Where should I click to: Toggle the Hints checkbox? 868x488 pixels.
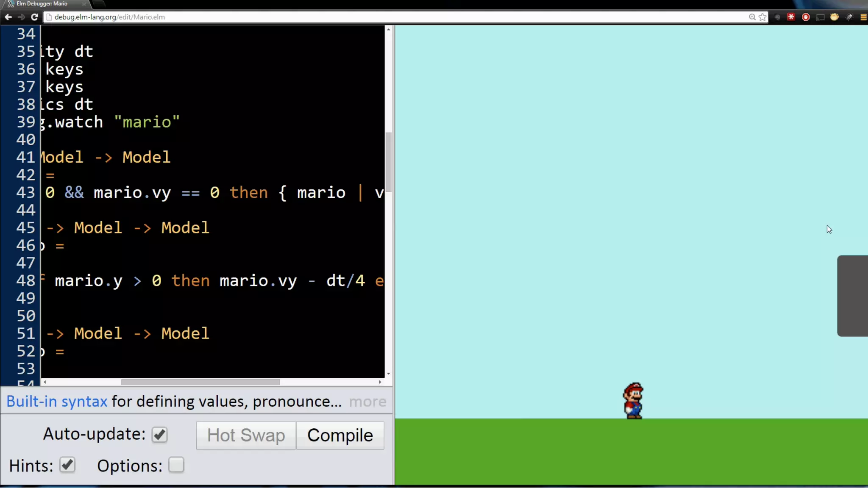(x=67, y=465)
